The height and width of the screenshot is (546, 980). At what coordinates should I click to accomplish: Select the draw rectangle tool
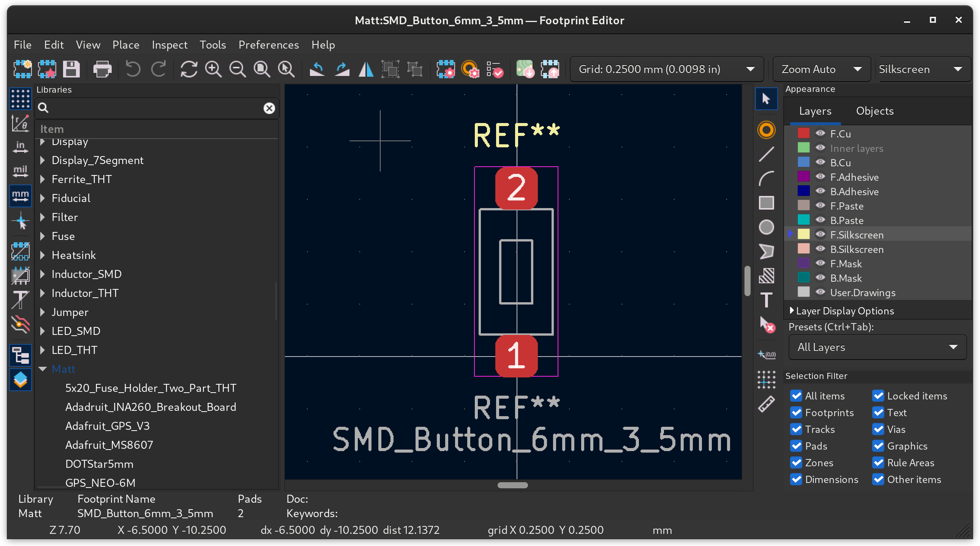click(767, 202)
